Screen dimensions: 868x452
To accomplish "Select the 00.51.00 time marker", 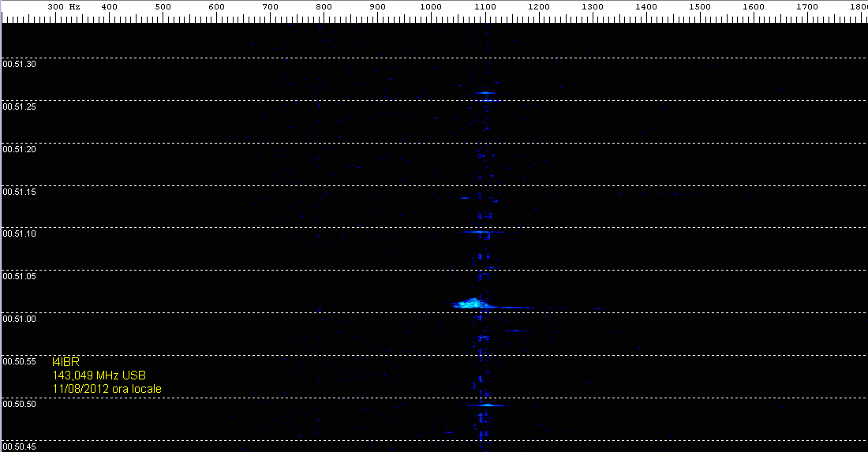I will tap(20, 319).
